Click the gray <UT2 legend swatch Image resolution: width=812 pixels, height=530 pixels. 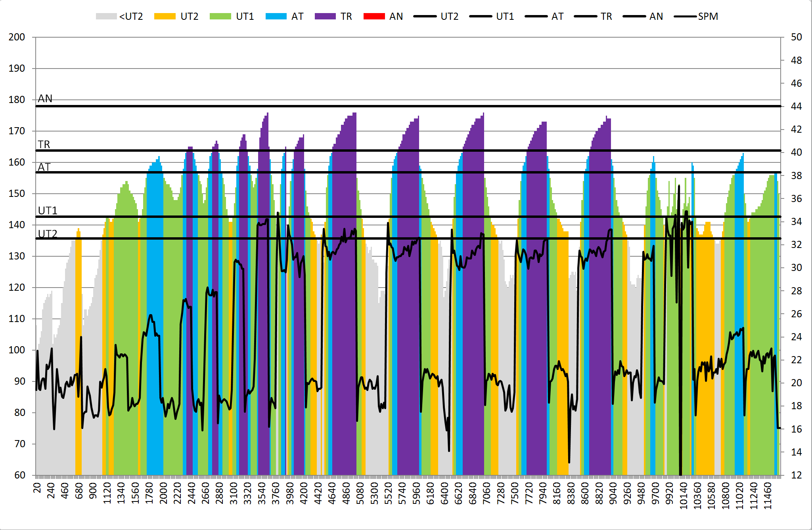click(106, 16)
